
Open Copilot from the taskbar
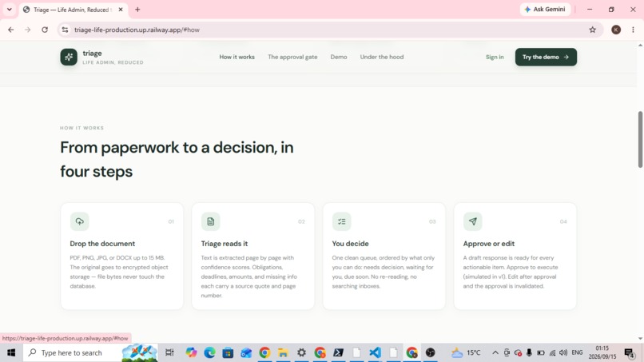coord(191,352)
